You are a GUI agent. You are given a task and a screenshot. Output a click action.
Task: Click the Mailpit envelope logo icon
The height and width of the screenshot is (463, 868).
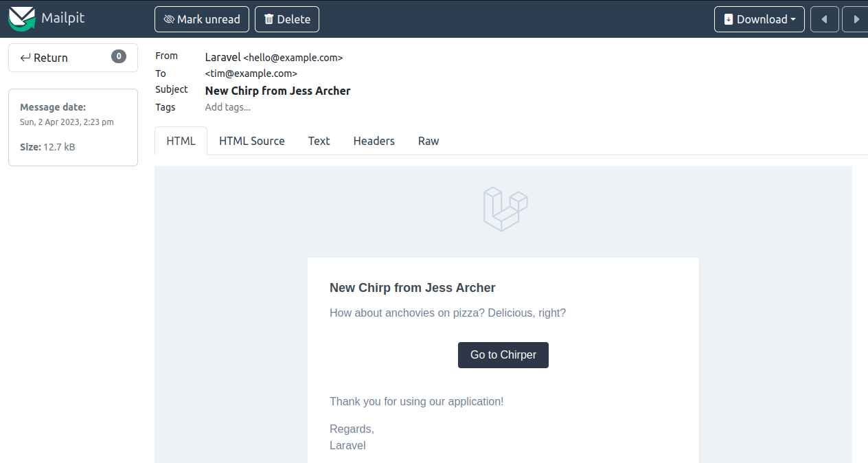pyautogui.click(x=21, y=19)
